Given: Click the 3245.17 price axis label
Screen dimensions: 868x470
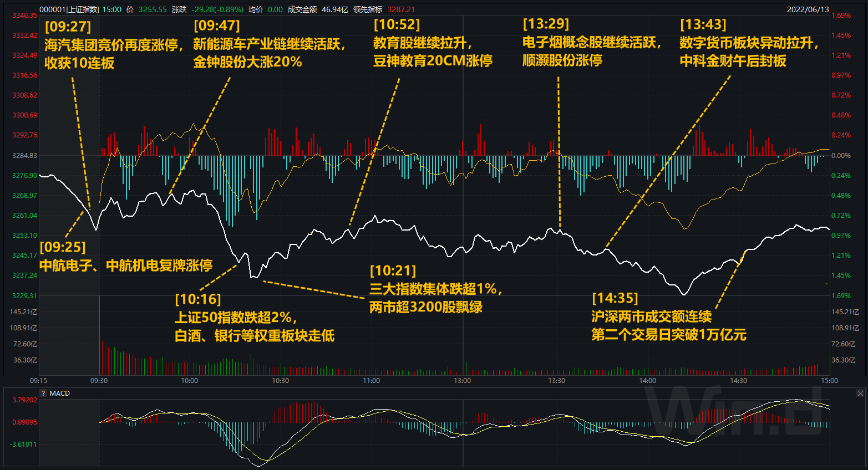Looking at the screenshot, I should 25,256.
